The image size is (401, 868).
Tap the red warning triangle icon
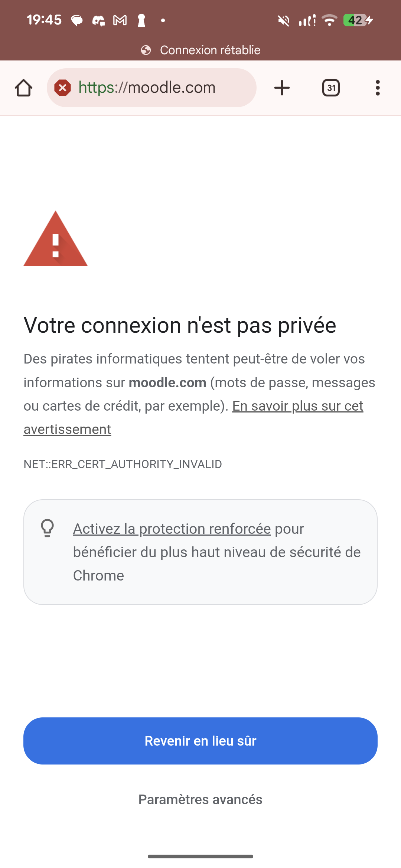[56, 239]
